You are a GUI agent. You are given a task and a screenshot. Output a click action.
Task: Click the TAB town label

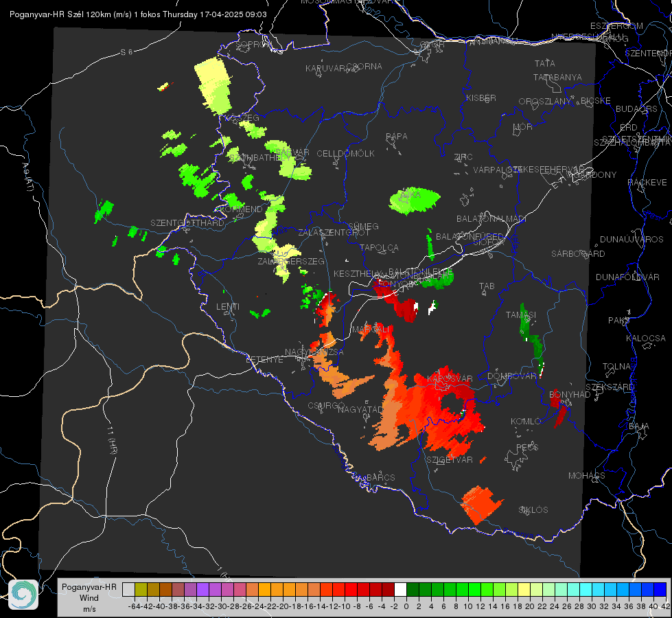coord(487,286)
